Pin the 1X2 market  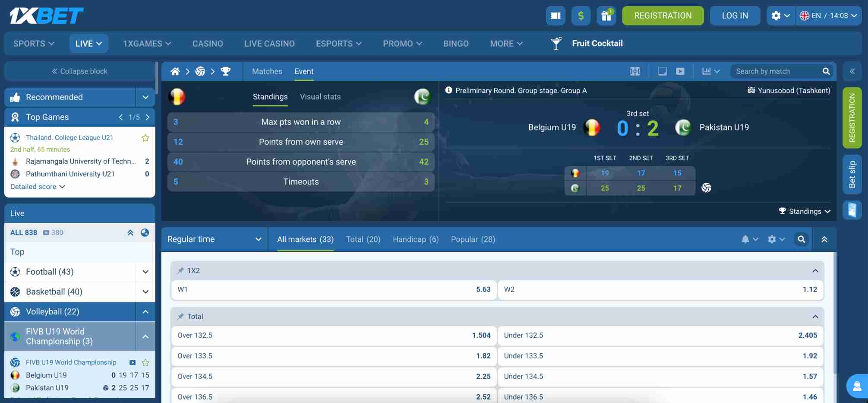coord(180,270)
